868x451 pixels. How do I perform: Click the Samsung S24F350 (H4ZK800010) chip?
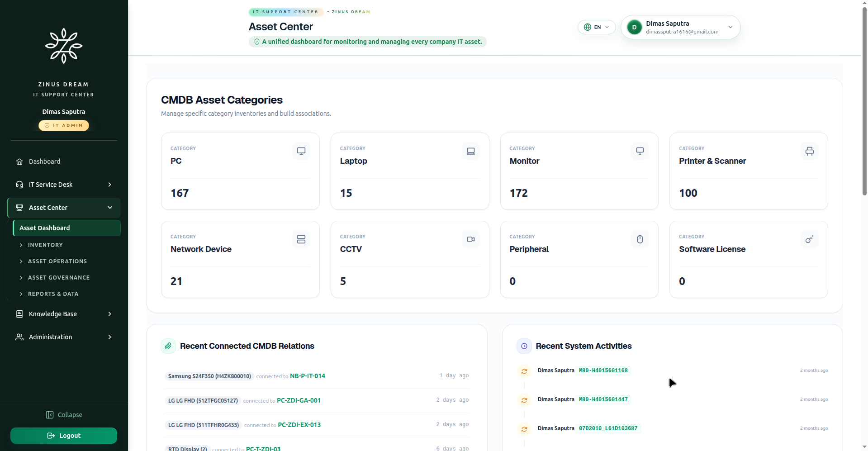[209, 376]
